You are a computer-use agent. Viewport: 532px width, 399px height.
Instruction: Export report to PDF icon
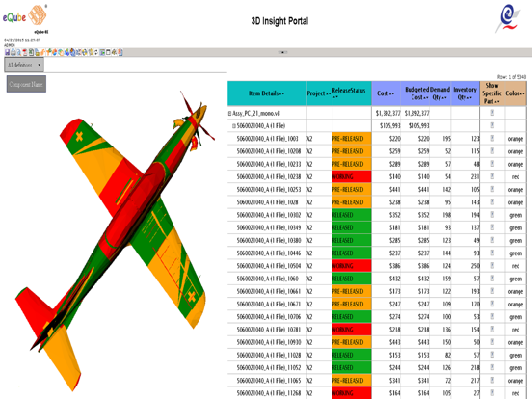(x=25, y=52)
